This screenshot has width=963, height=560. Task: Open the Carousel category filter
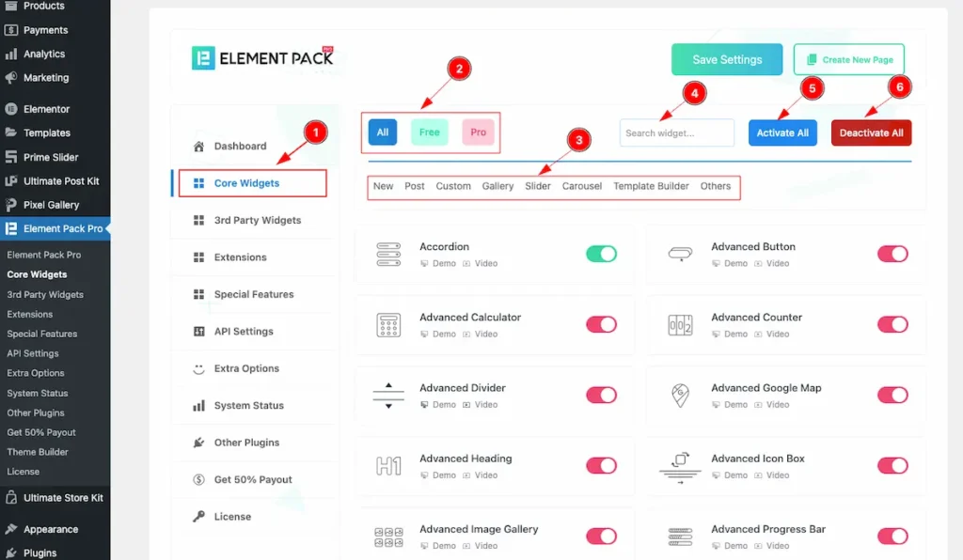581,186
